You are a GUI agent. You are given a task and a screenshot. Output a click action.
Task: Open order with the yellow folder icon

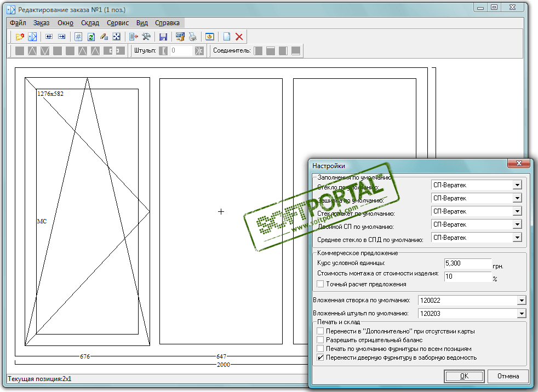pos(20,36)
